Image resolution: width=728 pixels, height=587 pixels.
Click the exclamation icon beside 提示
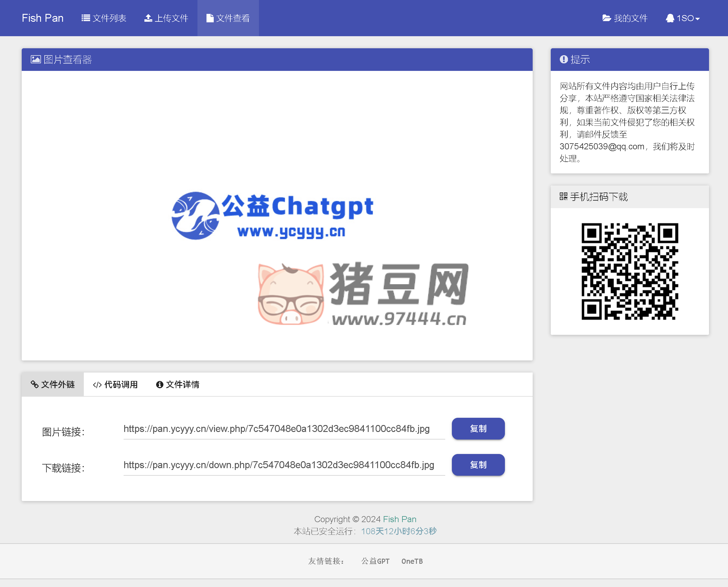[x=563, y=59]
